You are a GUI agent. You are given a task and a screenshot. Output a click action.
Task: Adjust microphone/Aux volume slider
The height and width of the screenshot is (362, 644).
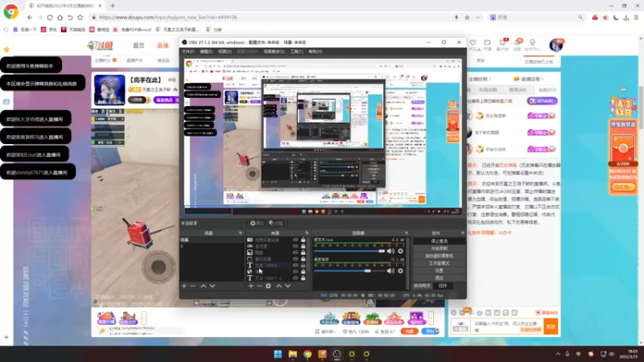(349, 251)
